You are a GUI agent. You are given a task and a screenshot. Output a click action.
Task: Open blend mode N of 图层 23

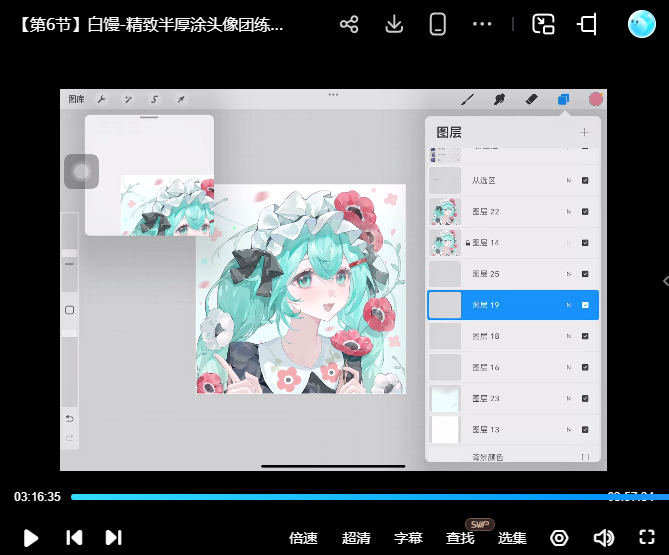click(x=569, y=398)
